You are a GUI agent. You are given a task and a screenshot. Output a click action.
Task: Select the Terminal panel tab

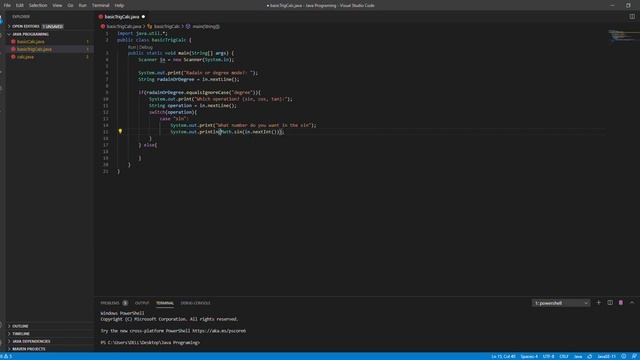(x=164, y=303)
